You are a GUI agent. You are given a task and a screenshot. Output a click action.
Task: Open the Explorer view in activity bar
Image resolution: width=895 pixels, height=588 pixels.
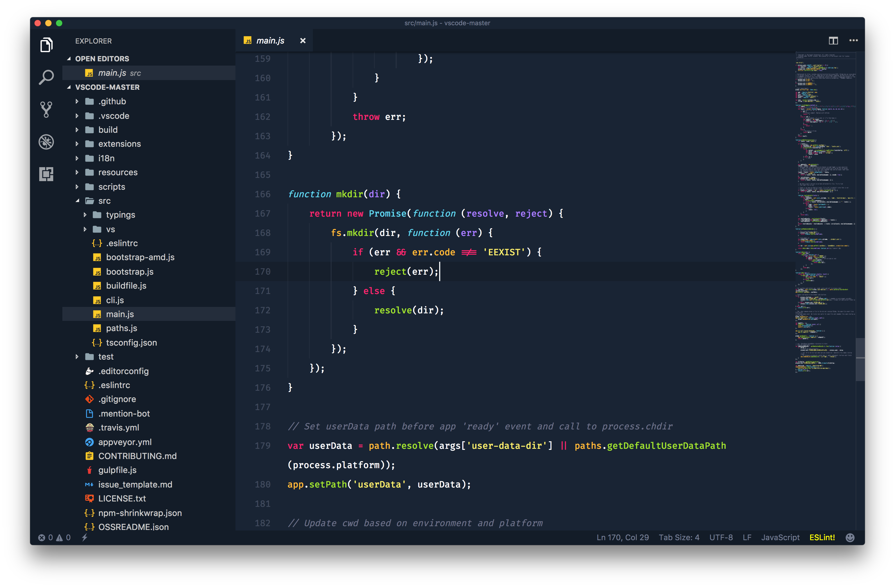pos(46,45)
